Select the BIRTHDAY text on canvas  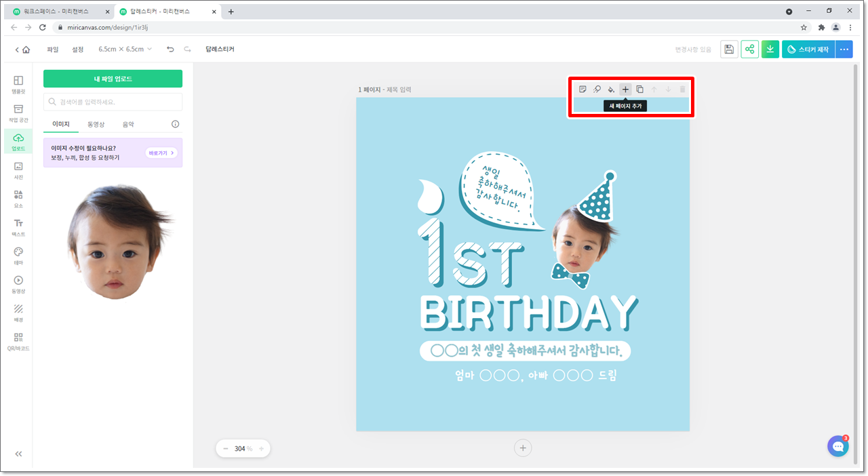(529, 314)
